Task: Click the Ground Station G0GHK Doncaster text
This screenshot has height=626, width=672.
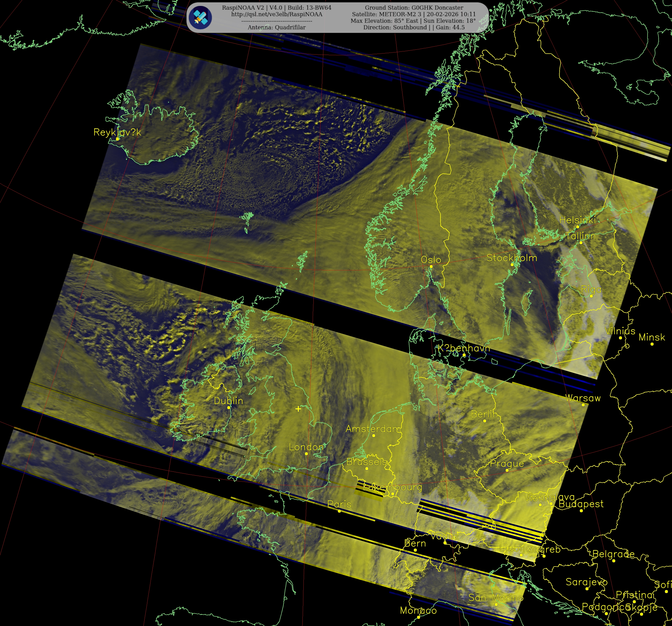Action: point(414,7)
